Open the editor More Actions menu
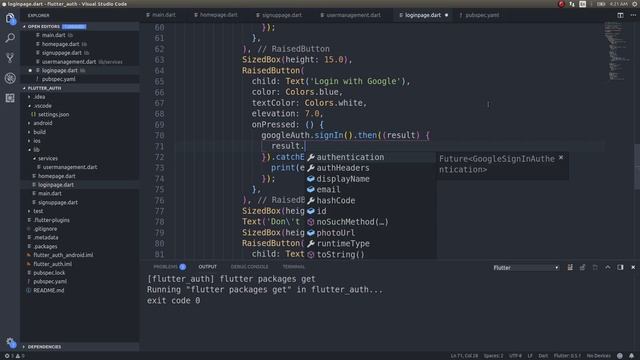 [633, 15]
